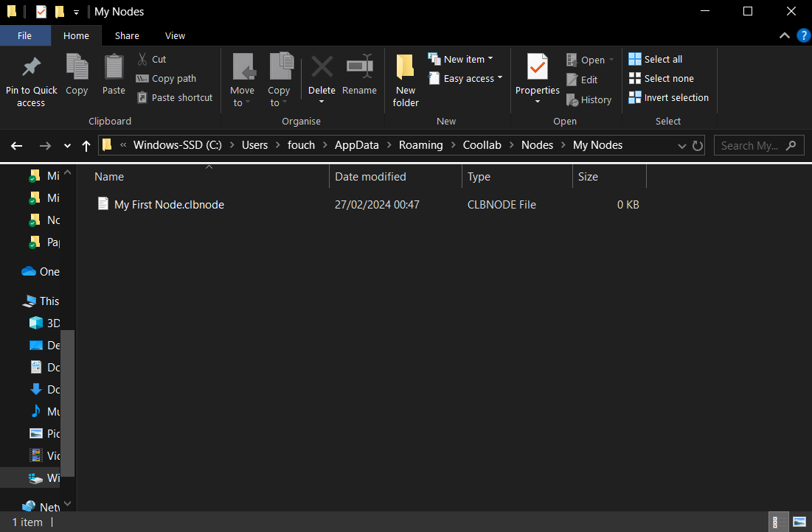Open Pictures in navigation pane
Viewport: 812px width, 532px height.
point(44,434)
